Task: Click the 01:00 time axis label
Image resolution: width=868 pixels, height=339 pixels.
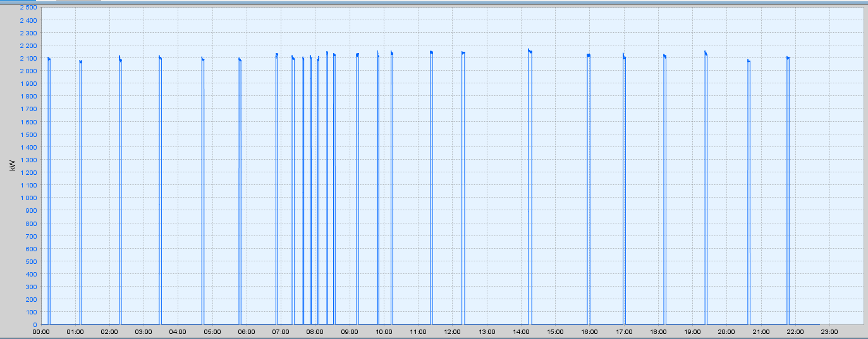Action: coord(75,331)
